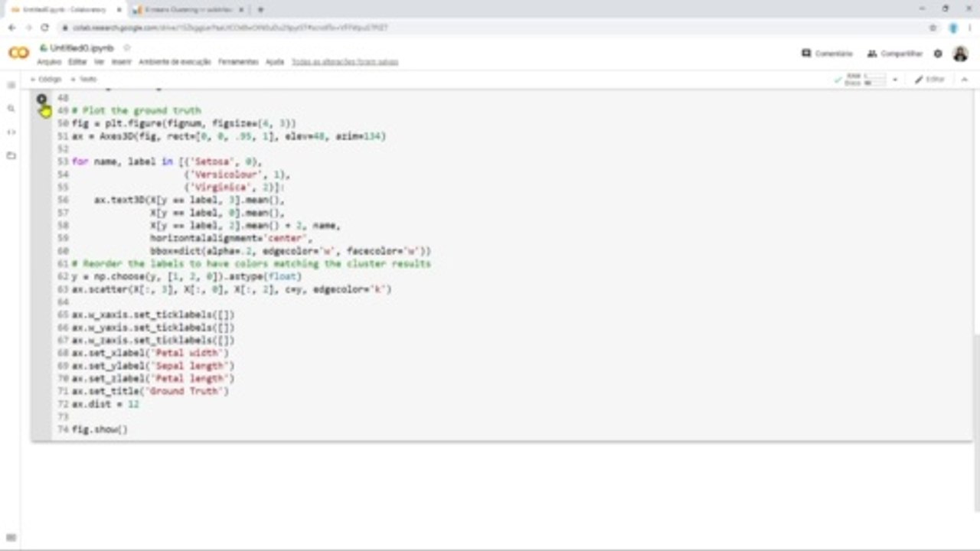Open the Editar mode dropdown
Viewport: 980px width, 551px height.
(x=930, y=80)
